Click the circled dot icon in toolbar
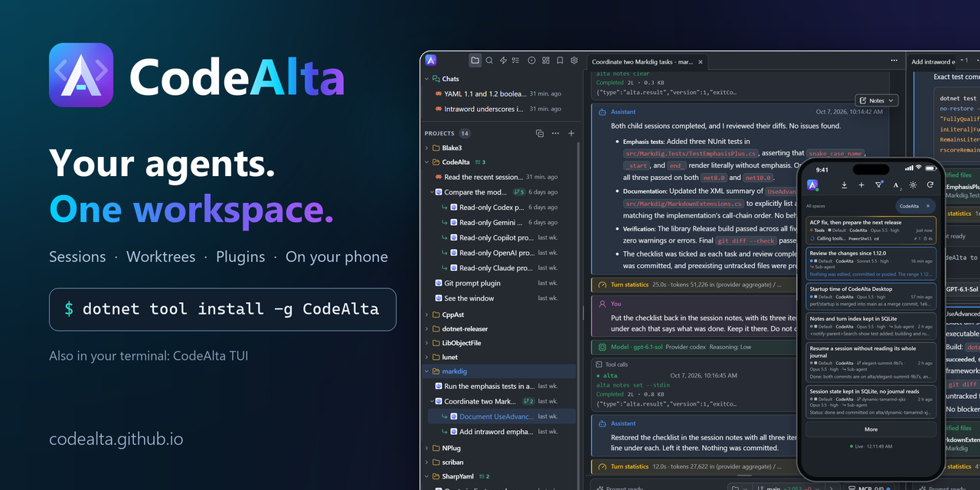 [531, 60]
